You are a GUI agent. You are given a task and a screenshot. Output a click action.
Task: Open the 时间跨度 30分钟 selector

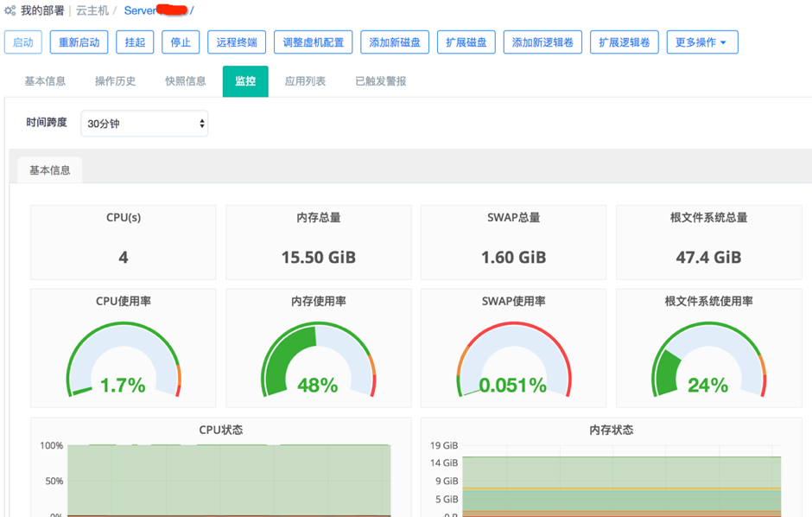[143, 123]
